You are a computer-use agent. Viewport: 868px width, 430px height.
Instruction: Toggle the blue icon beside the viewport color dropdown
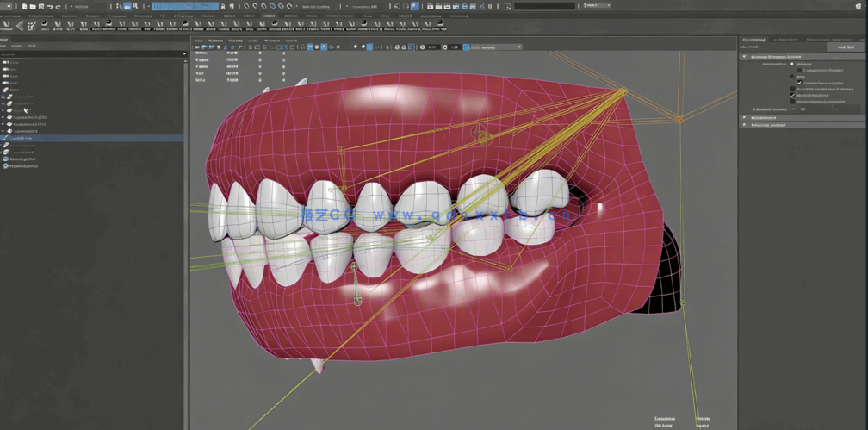point(467,47)
